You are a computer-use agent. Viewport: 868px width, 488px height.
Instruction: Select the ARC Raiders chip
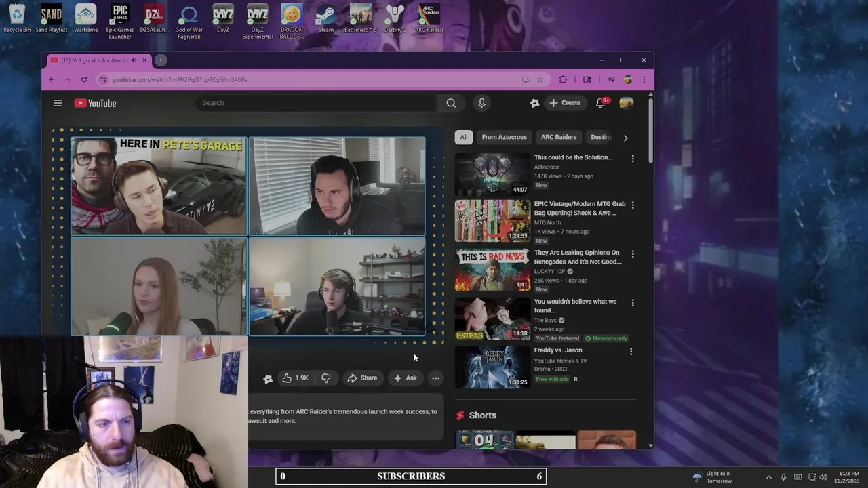click(x=559, y=137)
